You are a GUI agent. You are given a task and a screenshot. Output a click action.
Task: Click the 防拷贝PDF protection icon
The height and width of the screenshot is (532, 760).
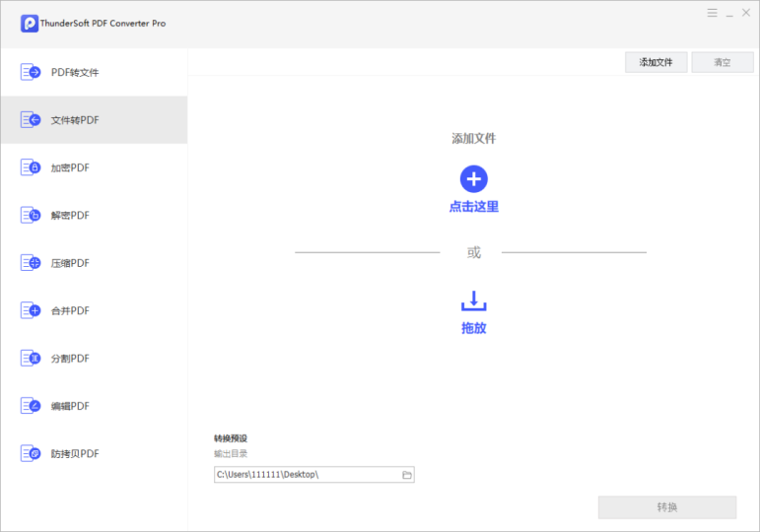tap(30, 454)
